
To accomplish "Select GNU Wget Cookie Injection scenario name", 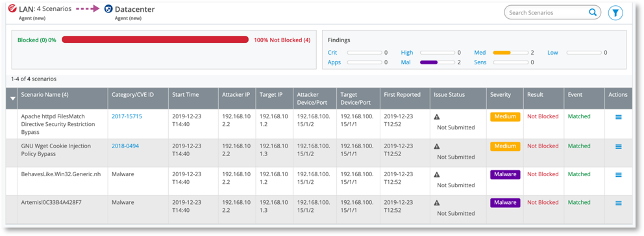I will (x=56, y=150).
